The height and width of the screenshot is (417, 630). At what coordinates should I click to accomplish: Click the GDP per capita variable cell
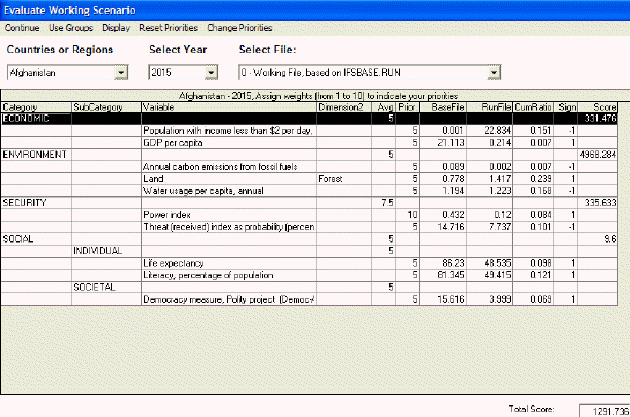click(228, 143)
